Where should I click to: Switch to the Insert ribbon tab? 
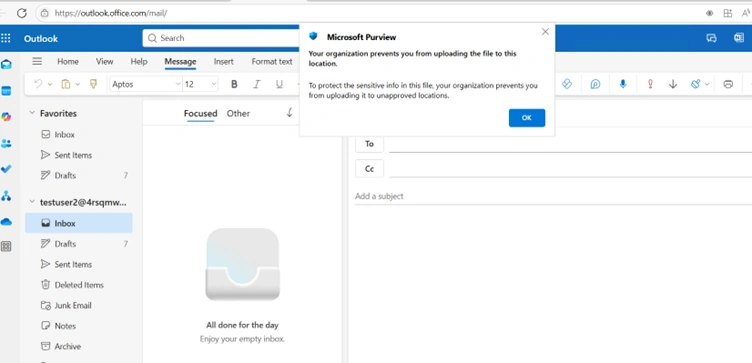point(223,61)
